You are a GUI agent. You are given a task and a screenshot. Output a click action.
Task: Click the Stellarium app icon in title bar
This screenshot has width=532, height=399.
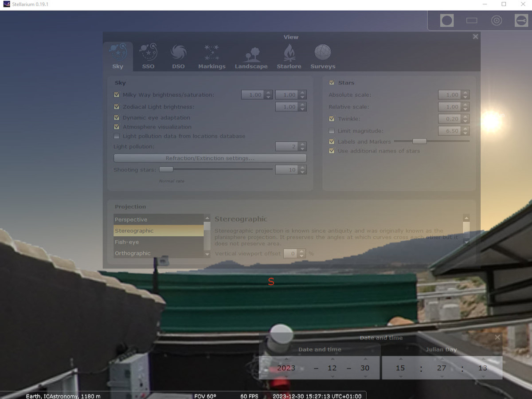tap(6, 4)
